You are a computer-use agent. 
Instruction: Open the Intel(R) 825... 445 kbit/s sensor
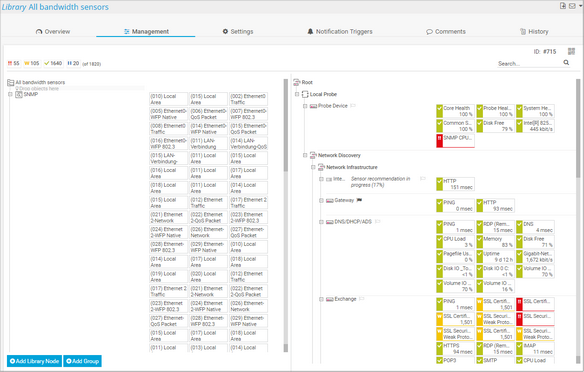(x=535, y=126)
